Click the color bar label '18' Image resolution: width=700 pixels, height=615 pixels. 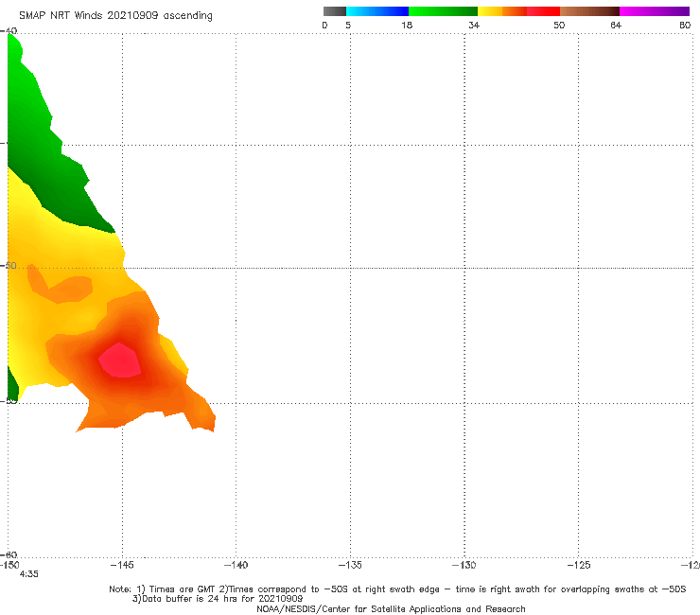[407, 26]
